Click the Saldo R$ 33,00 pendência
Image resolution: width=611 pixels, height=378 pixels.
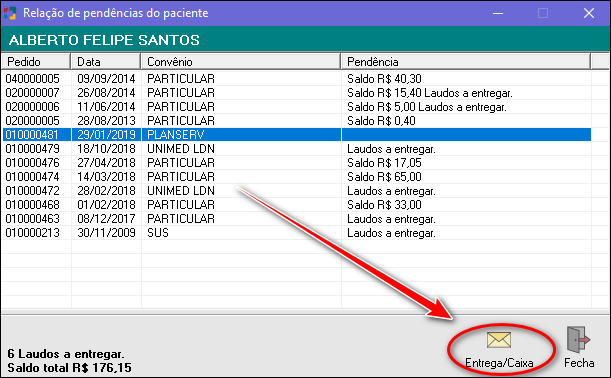click(384, 205)
